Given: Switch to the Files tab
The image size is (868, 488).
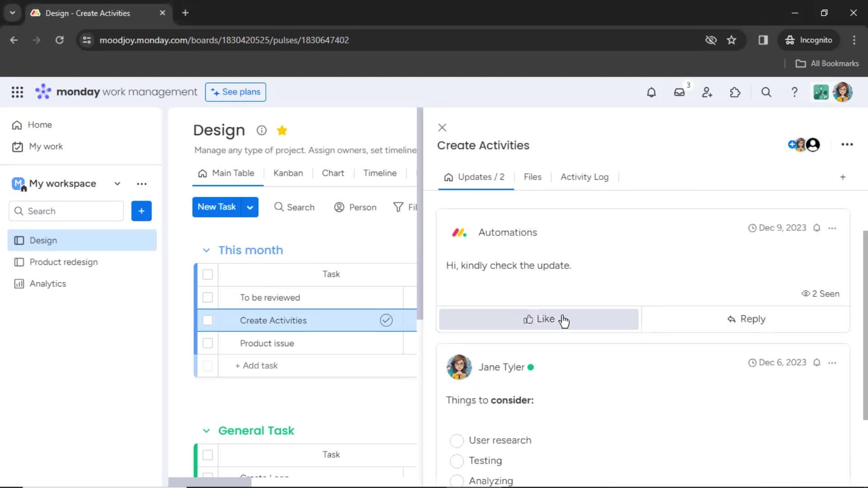Looking at the screenshot, I should click(x=533, y=176).
